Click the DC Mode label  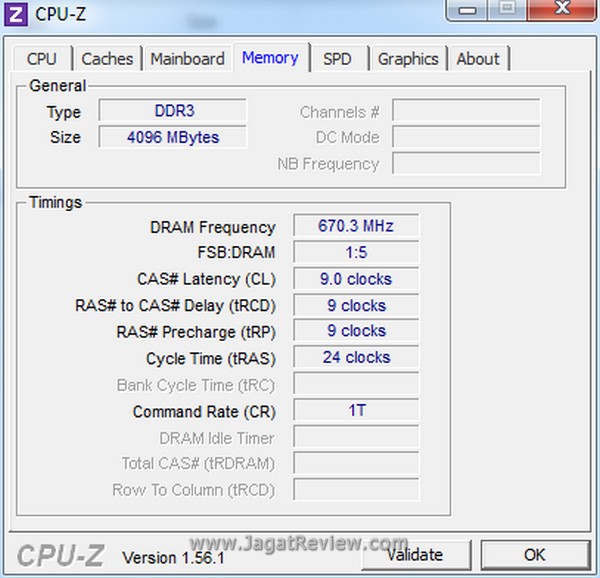tap(347, 137)
